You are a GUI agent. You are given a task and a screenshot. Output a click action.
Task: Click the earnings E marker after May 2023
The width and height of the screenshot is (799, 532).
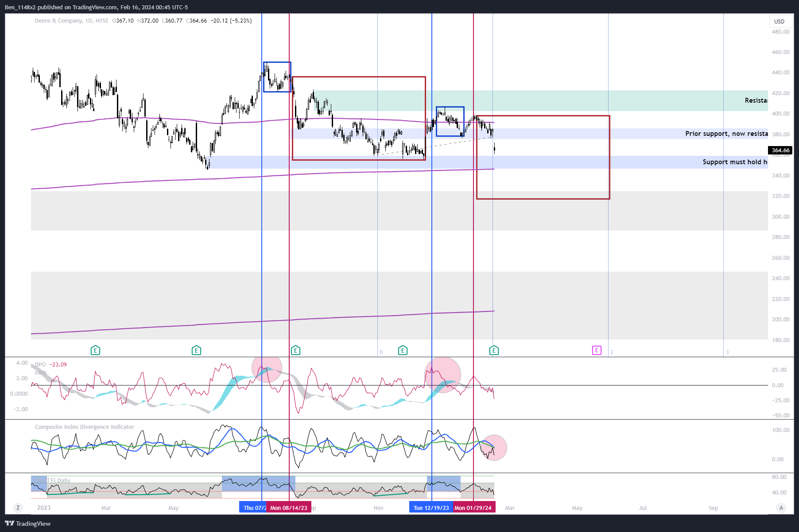click(x=196, y=351)
